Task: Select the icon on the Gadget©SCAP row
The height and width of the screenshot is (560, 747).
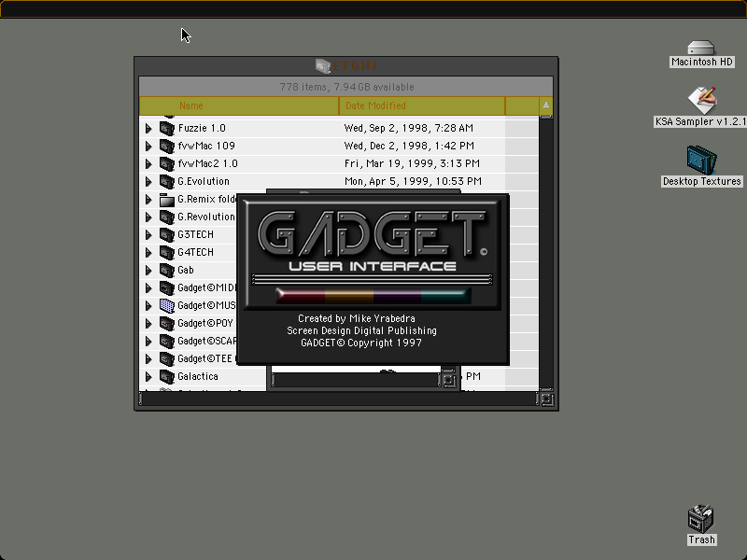Action: tap(167, 341)
